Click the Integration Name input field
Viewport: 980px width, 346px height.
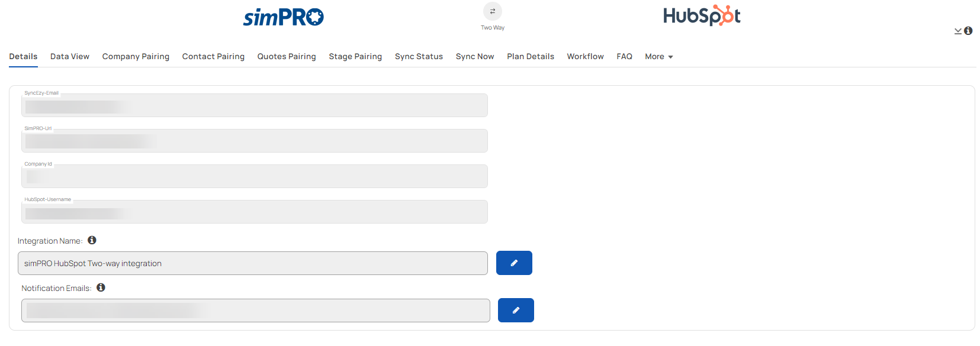(x=253, y=263)
